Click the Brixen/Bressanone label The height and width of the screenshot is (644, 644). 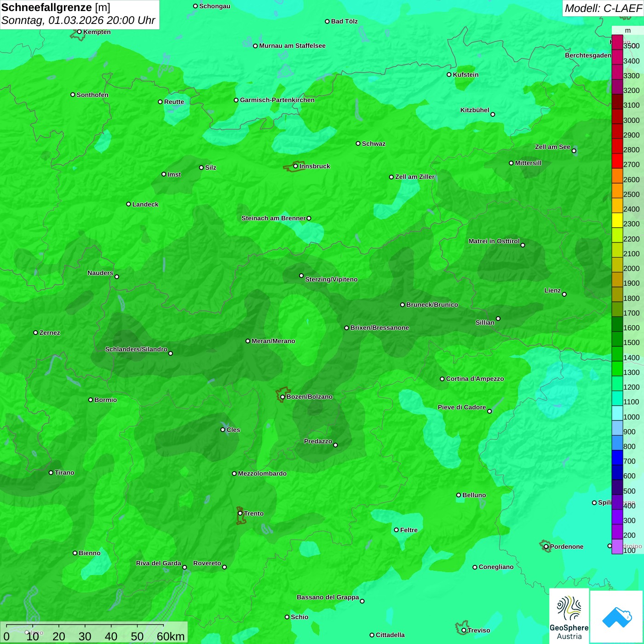[379, 328]
